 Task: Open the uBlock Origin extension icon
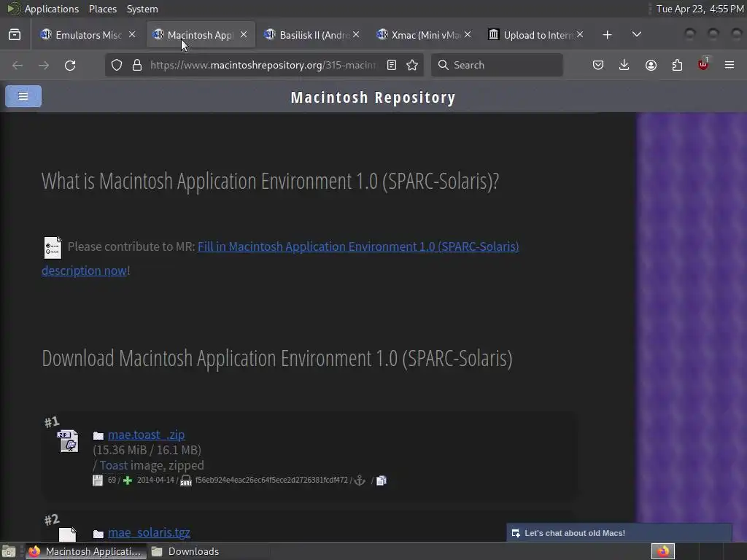[703, 64]
